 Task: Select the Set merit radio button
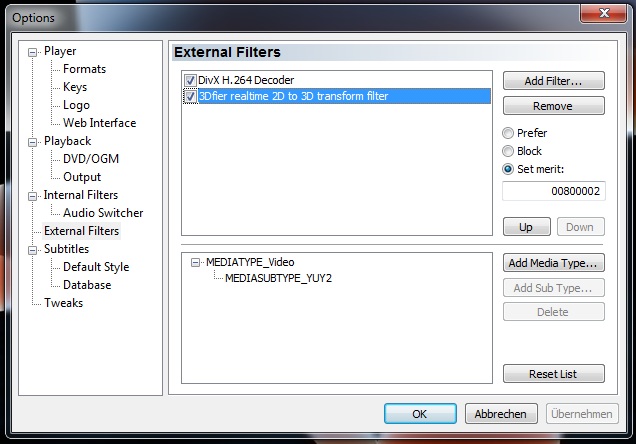point(508,169)
